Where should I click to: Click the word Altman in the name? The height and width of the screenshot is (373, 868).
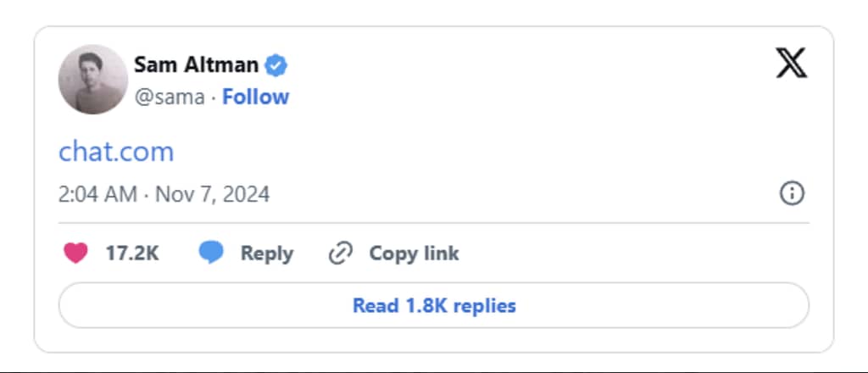click(x=222, y=64)
